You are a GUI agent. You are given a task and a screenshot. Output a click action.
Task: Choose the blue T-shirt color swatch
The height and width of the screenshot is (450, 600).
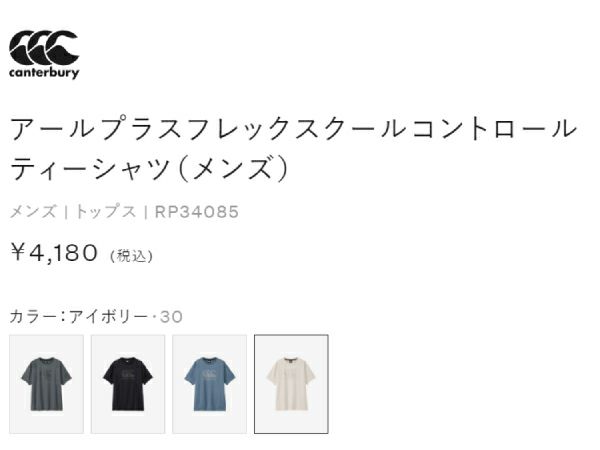[209, 384]
